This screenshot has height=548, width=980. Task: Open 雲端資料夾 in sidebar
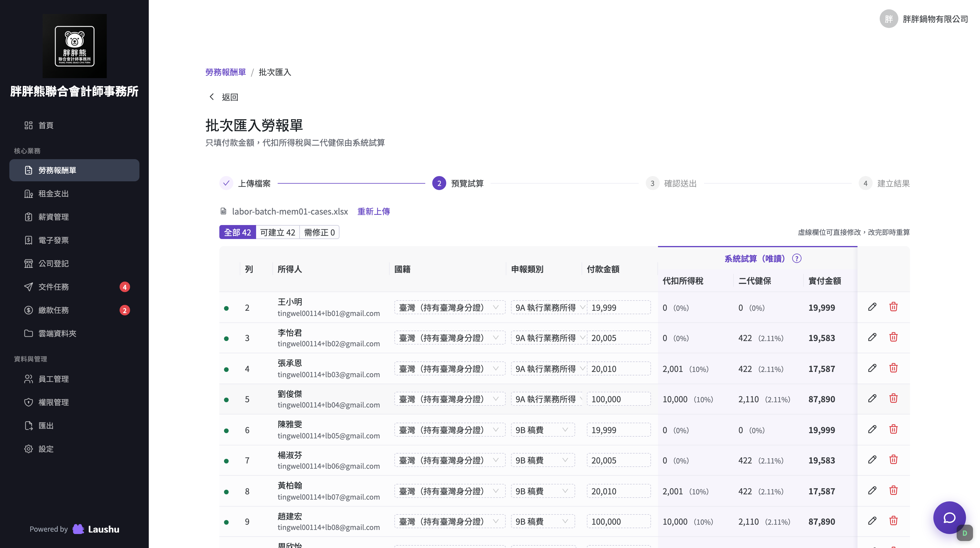(x=74, y=333)
